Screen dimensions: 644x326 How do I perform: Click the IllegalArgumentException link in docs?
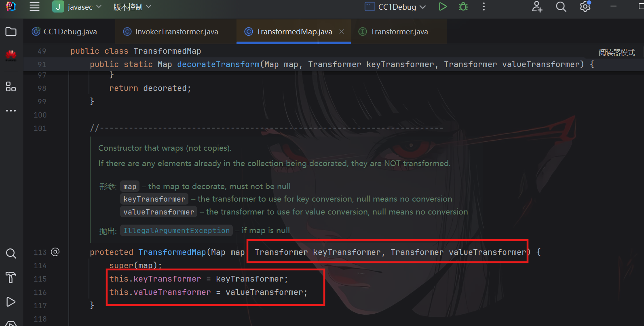(x=176, y=231)
